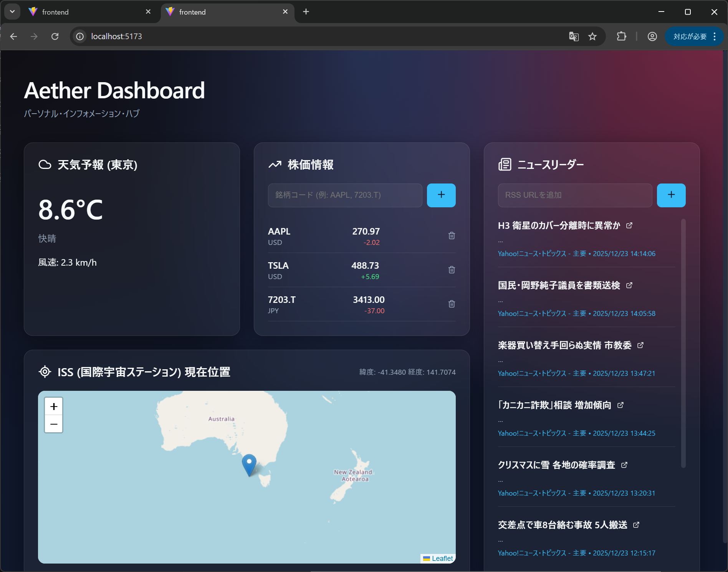Click the ISS location marker pin
The height and width of the screenshot is (572, 728).
tap(249, 465)
